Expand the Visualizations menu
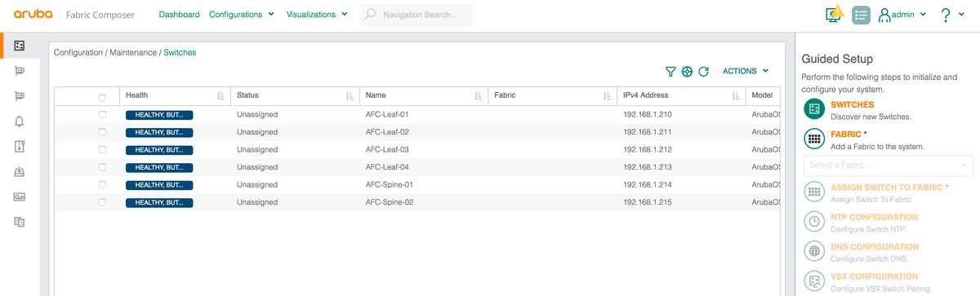This screenshot has height=296, width=980. pyautogui.click(x=317, y=15)
